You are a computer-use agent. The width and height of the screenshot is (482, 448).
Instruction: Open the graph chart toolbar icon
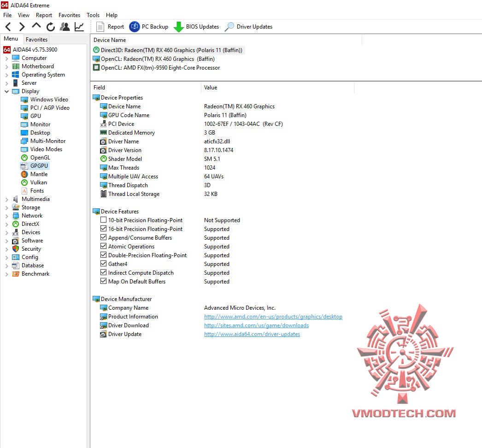click(79, 27)
